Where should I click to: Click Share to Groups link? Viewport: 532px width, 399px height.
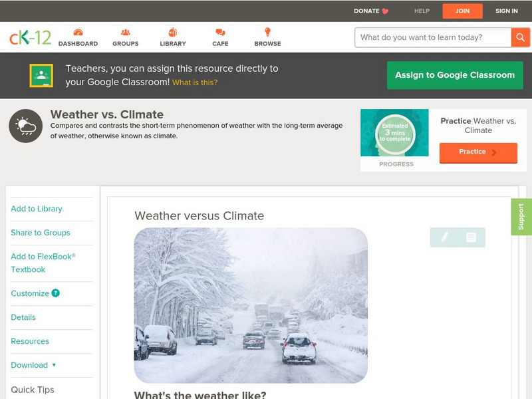tap(41, 232)
